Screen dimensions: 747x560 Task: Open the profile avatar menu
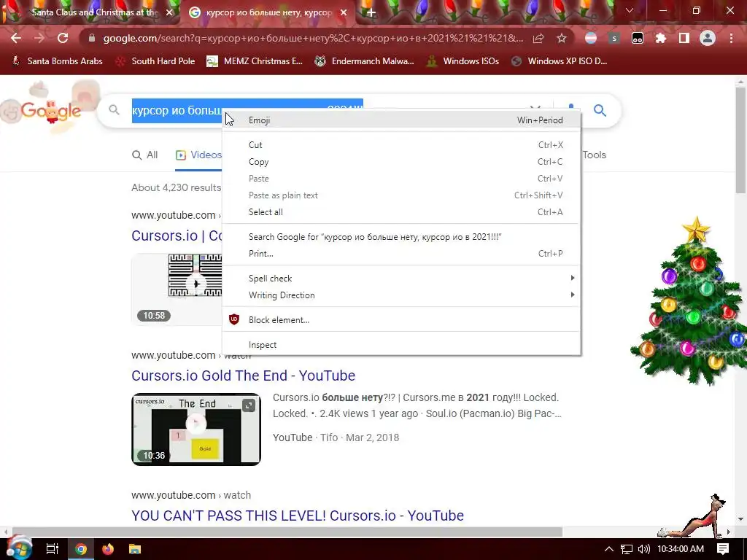[707, 38]
